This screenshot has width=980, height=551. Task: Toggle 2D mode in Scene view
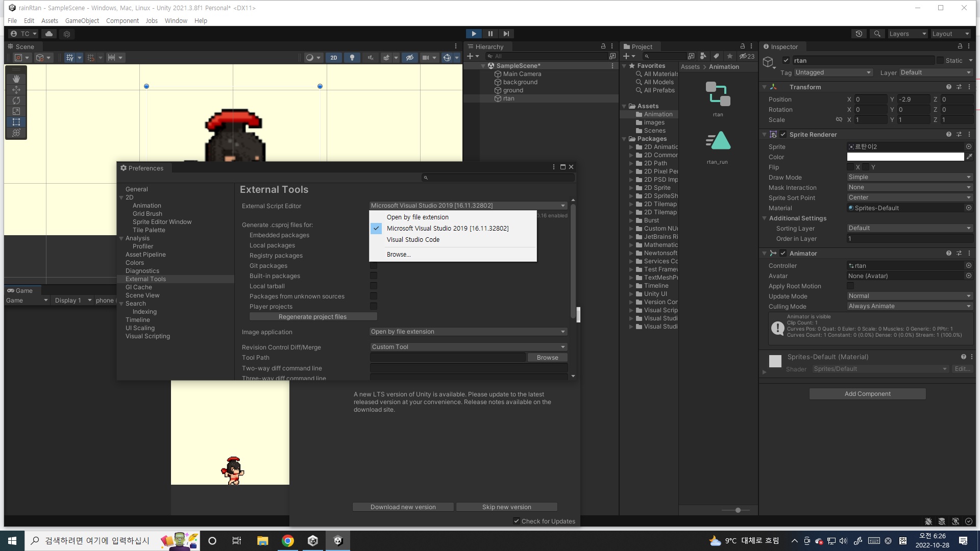tap(333, 58)
